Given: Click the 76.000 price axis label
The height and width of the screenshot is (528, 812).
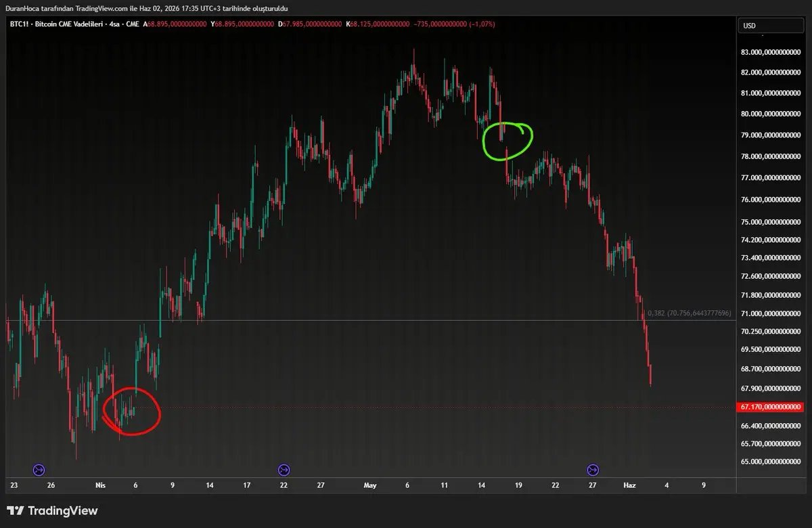Looking at the screenshot, I should click(771, 200).
